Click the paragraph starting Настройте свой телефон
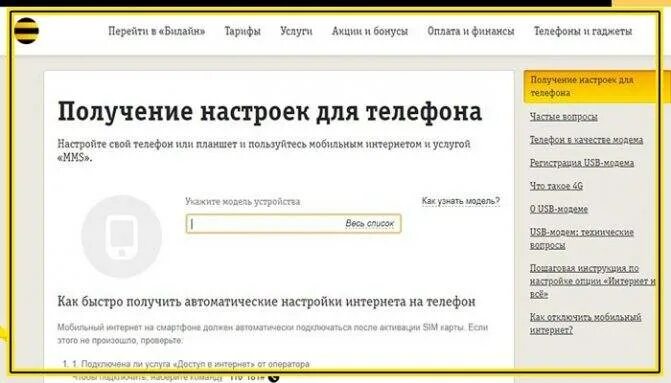The image size is (671, 383). tap(264, 150)
